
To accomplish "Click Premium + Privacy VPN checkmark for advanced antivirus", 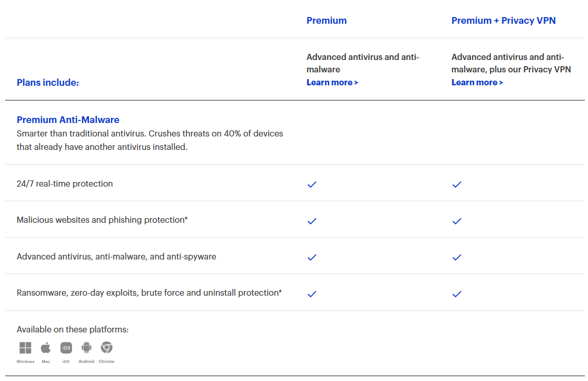I will [457, 257].
